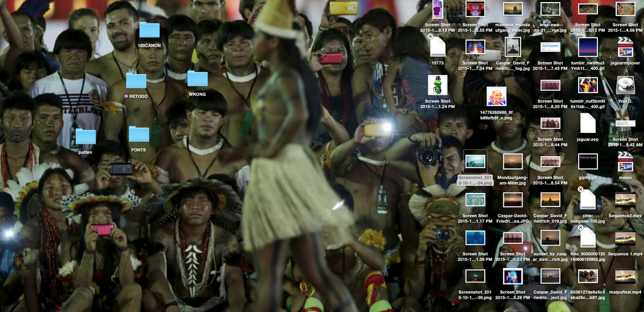Select the 14776265988_6fb89efb6f_o.png thumbnail
The width and height of the screenshot is (644, 312).
pyautogui.click(x=496, y=96)
